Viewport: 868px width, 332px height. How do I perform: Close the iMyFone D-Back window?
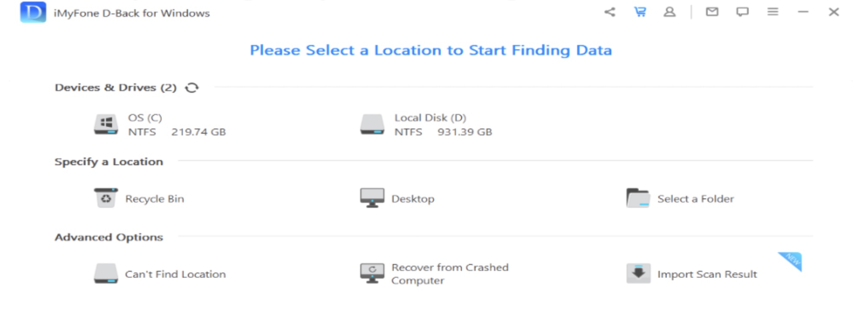(833, 12)
